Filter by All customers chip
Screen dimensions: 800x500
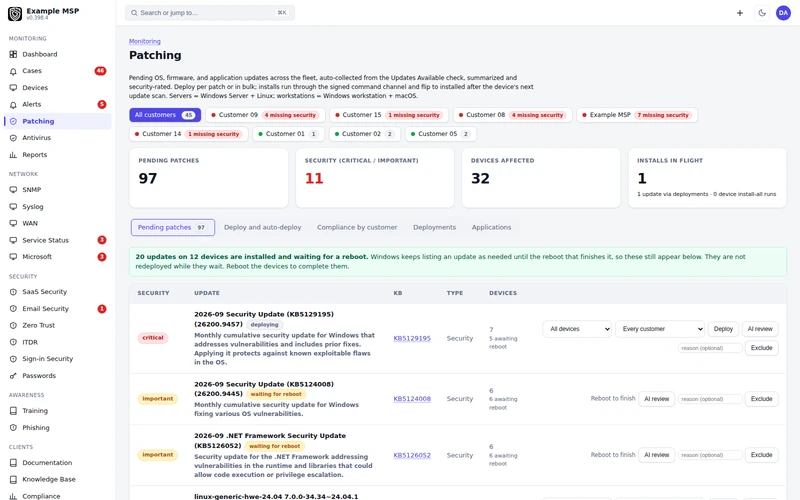tap(165, 115)
